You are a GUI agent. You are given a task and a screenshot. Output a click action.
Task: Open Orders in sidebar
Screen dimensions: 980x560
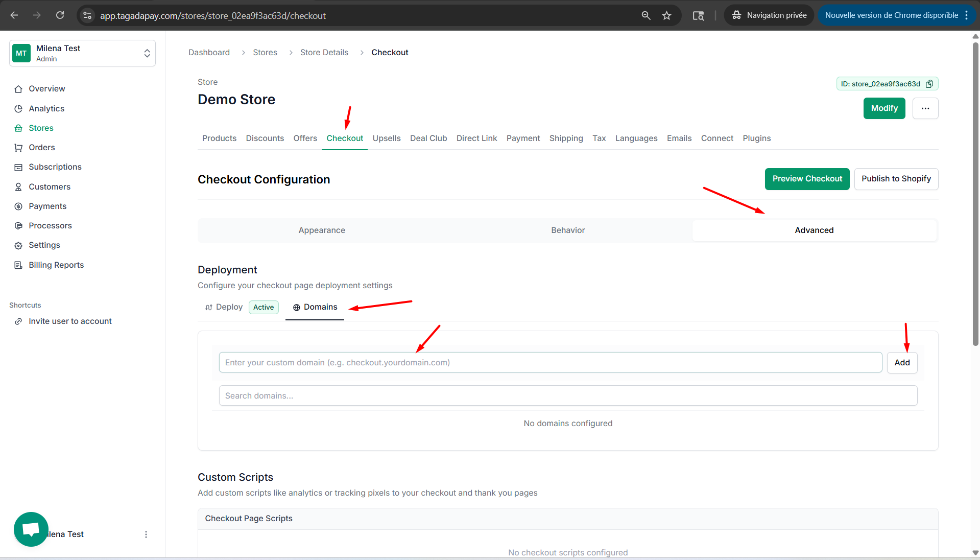coord(41,147)
